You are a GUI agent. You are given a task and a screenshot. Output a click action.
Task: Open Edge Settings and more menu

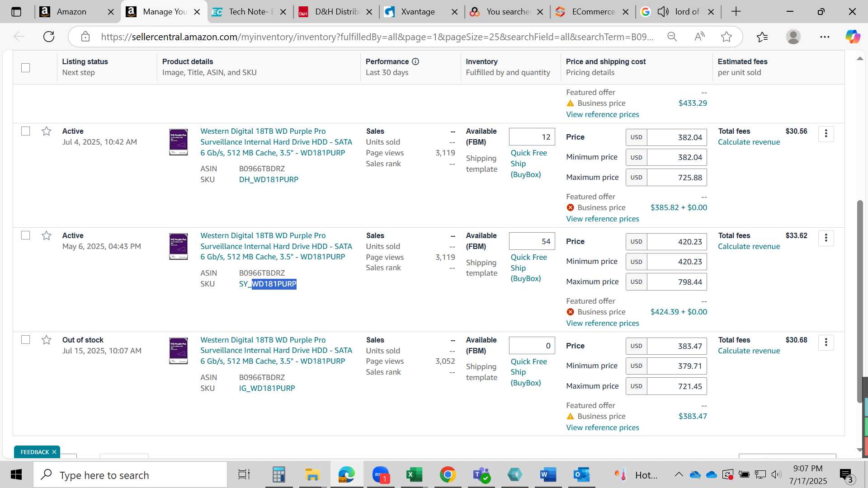(825, 37)
